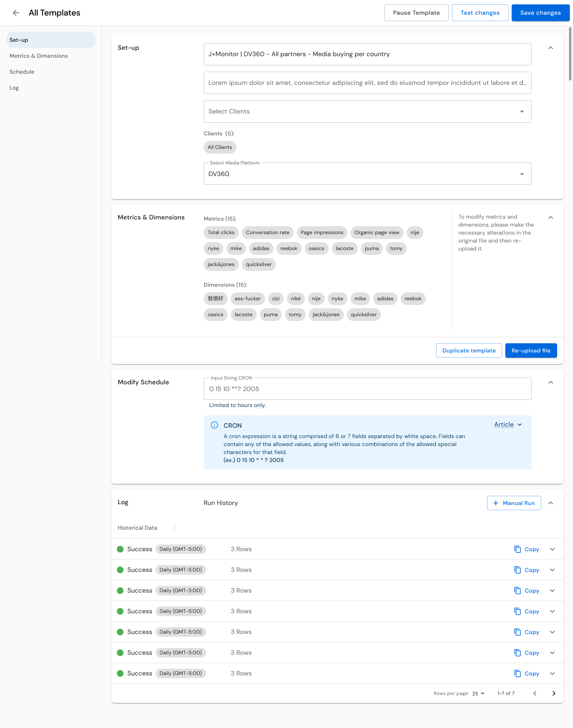The height and width of the screenshot is (728, 573).
Task: Copy the fifth Success log row
Action: coord(526,632)
